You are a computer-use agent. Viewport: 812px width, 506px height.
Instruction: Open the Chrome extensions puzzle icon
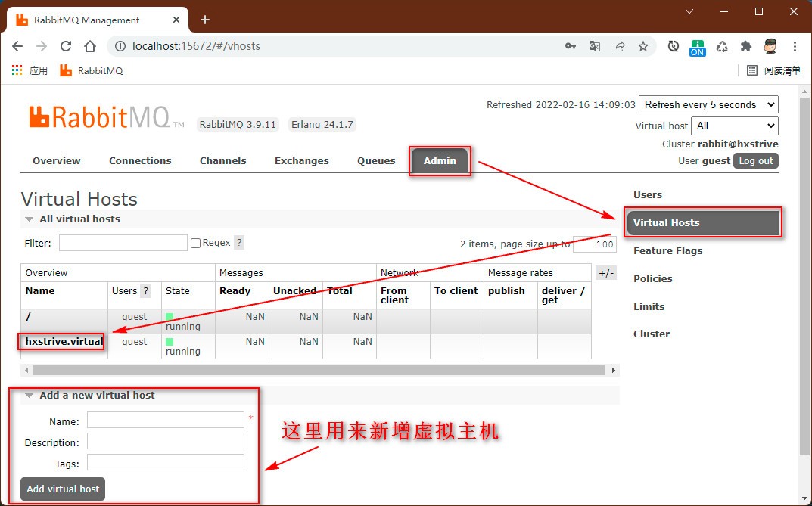point(746,46)
